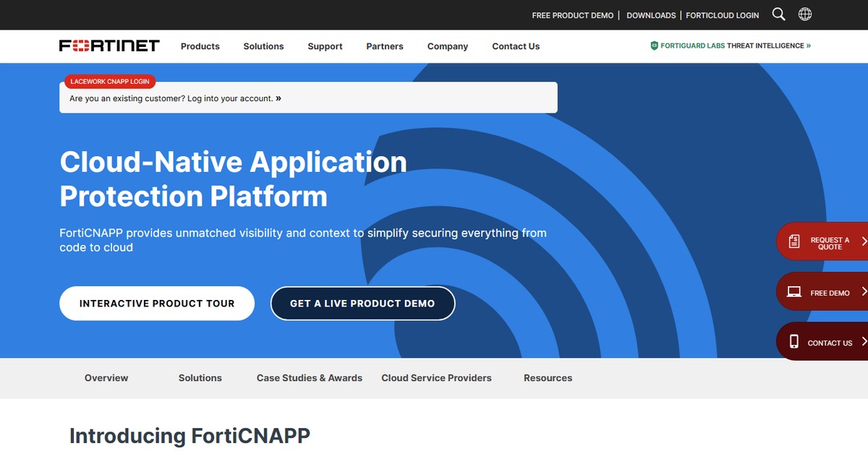Click the FortiGuard Labs shield icon
Screen dimensions: 868x454
[654, 46]
